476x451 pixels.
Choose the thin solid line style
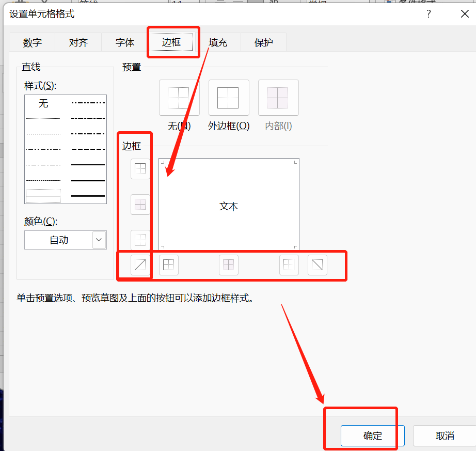pos(43,196)
